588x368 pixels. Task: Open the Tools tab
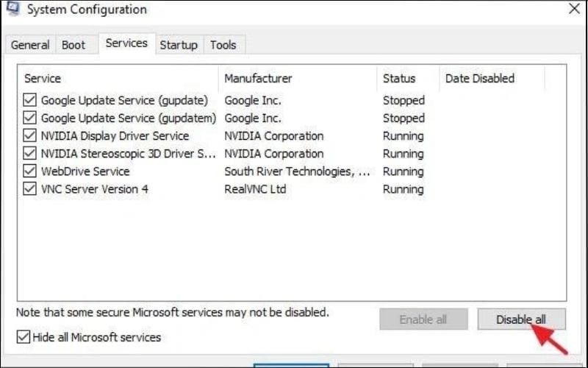[223, 45]
